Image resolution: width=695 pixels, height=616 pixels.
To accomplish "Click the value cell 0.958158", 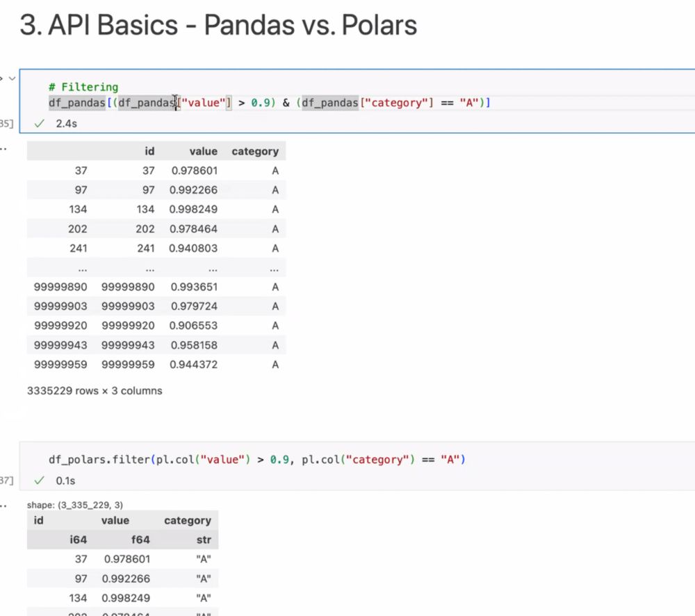I will pyautogui.click(x=194, y=345).
